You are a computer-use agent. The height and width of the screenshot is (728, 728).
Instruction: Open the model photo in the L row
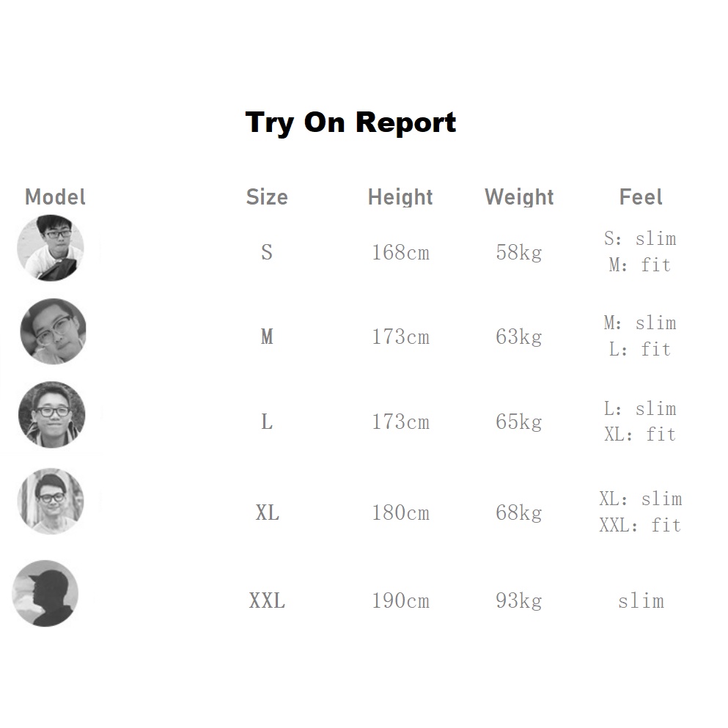click(51, 414)
